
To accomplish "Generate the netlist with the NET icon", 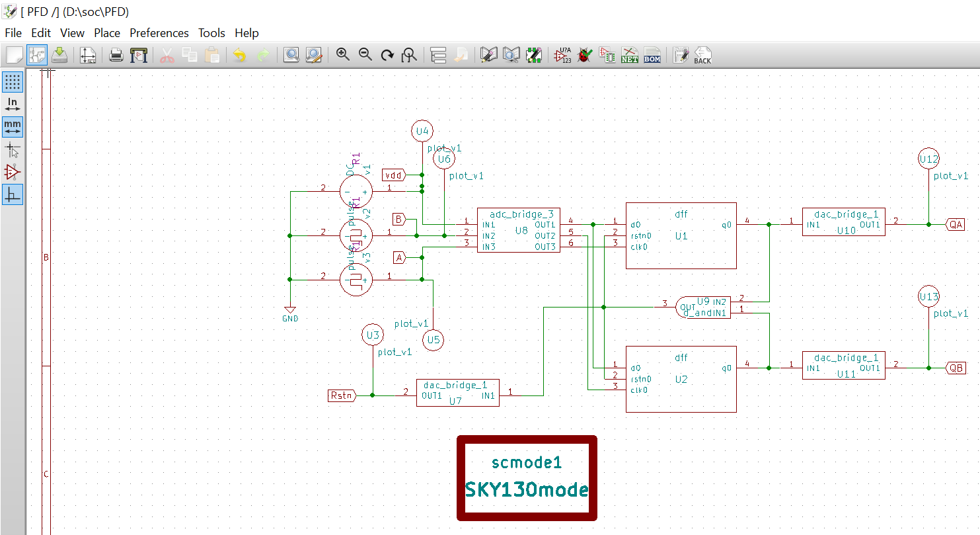I will click(x=629, y=56).
